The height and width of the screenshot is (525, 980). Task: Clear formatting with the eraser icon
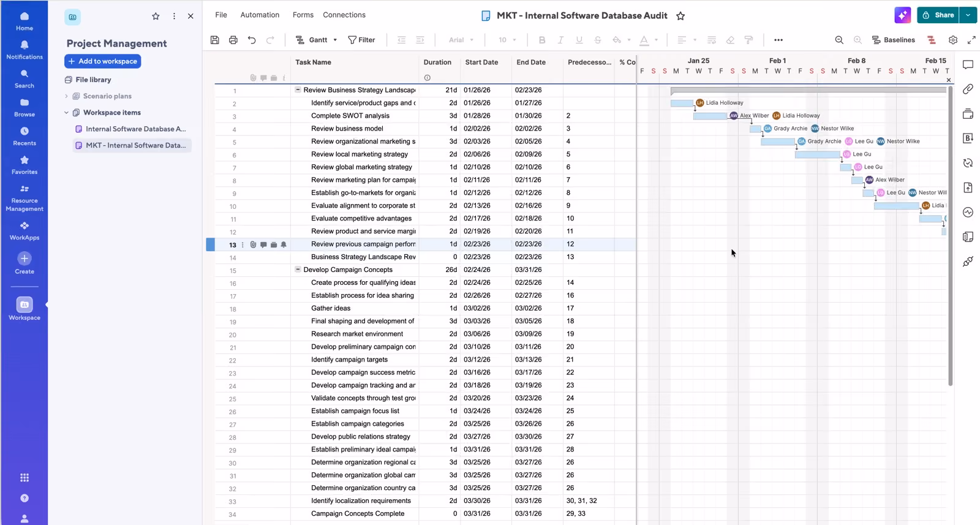730,40
